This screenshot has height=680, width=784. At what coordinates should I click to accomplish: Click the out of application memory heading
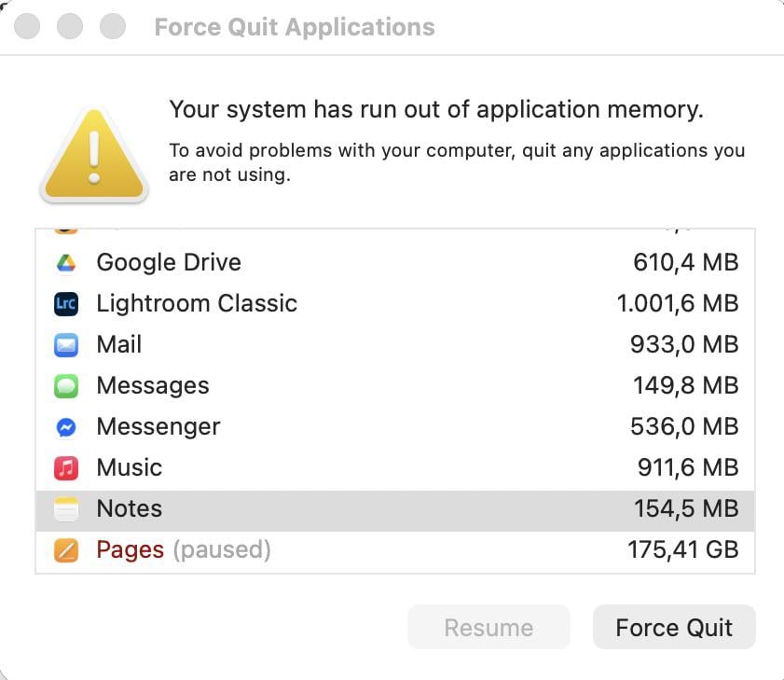click(435, 110)
